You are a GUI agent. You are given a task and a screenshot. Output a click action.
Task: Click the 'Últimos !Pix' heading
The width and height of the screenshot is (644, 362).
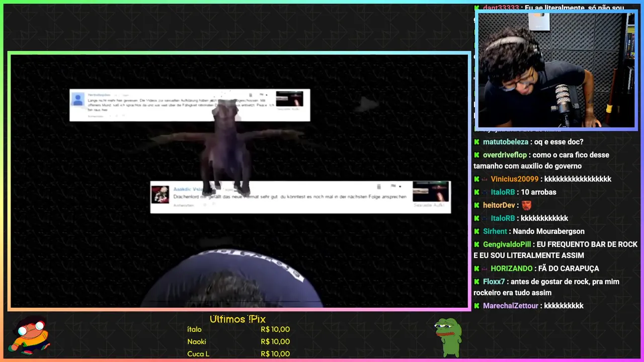pyautogui.click(x=237, y=319)
